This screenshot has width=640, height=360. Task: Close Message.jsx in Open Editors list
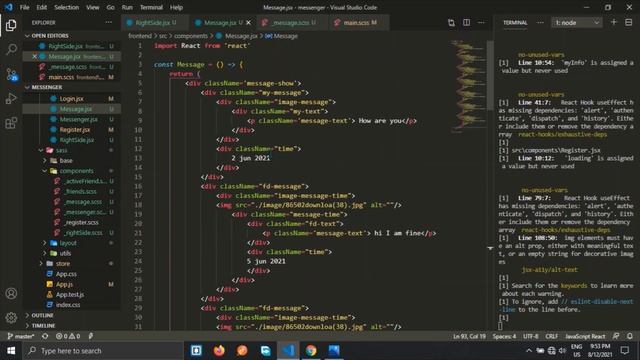click(x=35, y=56)
